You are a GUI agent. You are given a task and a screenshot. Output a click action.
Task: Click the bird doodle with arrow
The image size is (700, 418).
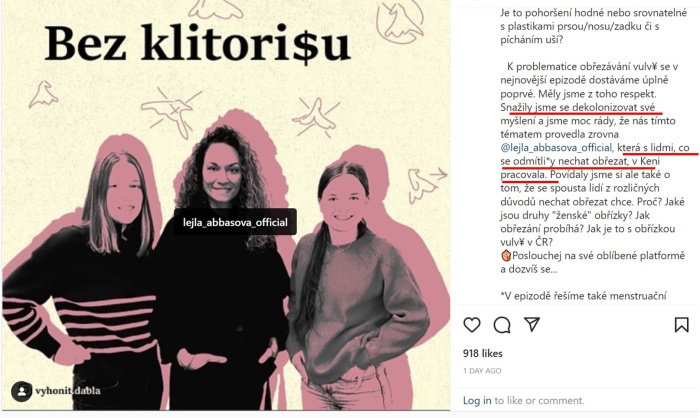click(426, 184)
